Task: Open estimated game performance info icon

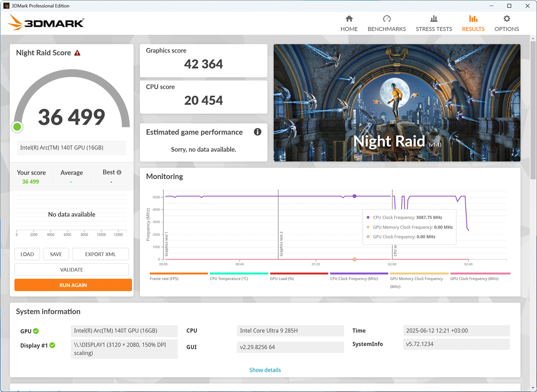Action: (x=257, y=132)
